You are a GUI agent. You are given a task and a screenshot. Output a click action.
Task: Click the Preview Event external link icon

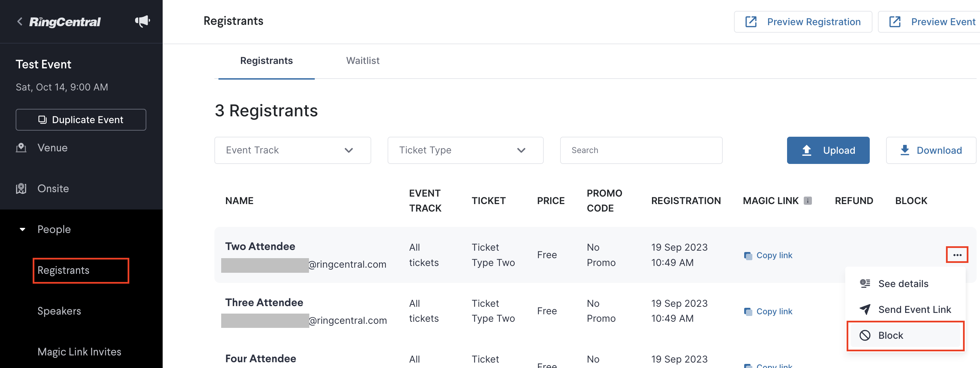[x=895, y=22]
